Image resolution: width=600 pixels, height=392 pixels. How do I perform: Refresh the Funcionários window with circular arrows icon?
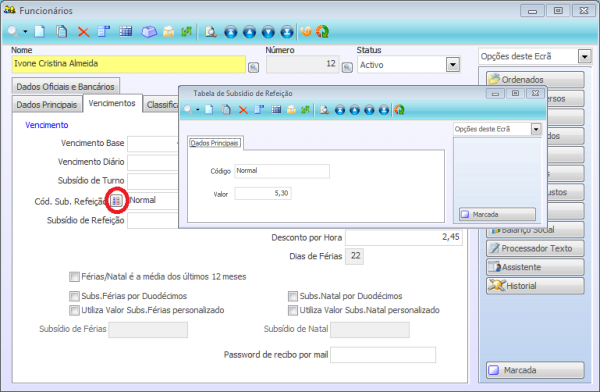pos(323,32)
